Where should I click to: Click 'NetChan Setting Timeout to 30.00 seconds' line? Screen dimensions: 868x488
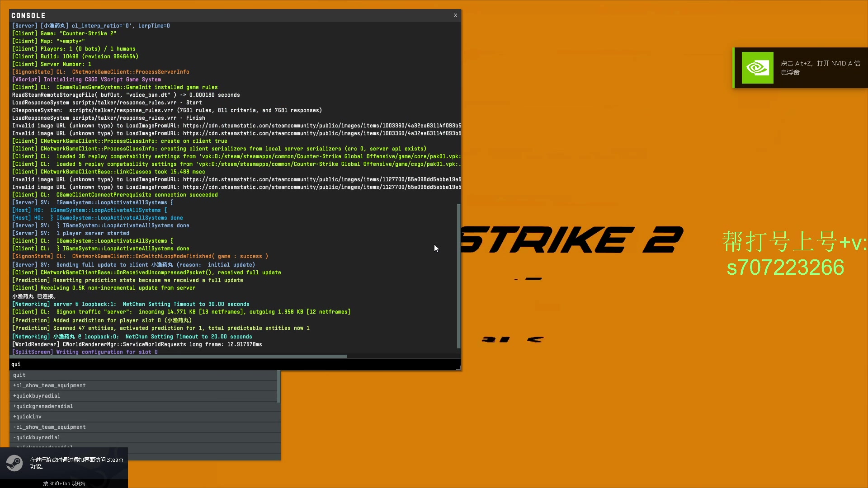[x=131, y=304]
